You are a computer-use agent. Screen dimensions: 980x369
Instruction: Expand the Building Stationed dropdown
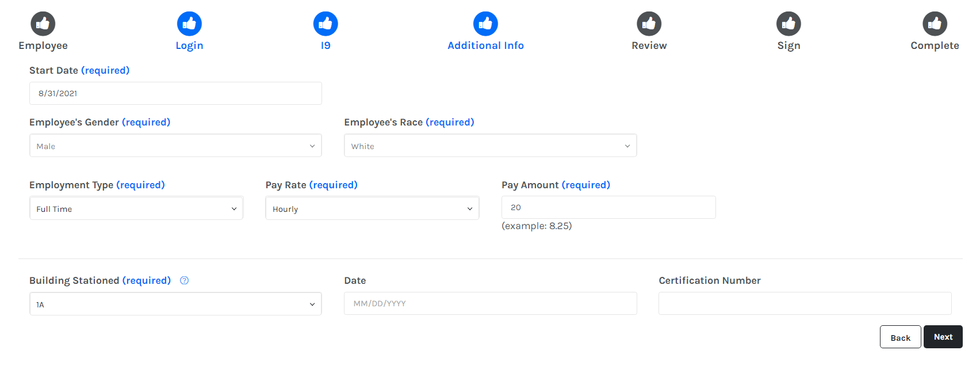(175, 304)
